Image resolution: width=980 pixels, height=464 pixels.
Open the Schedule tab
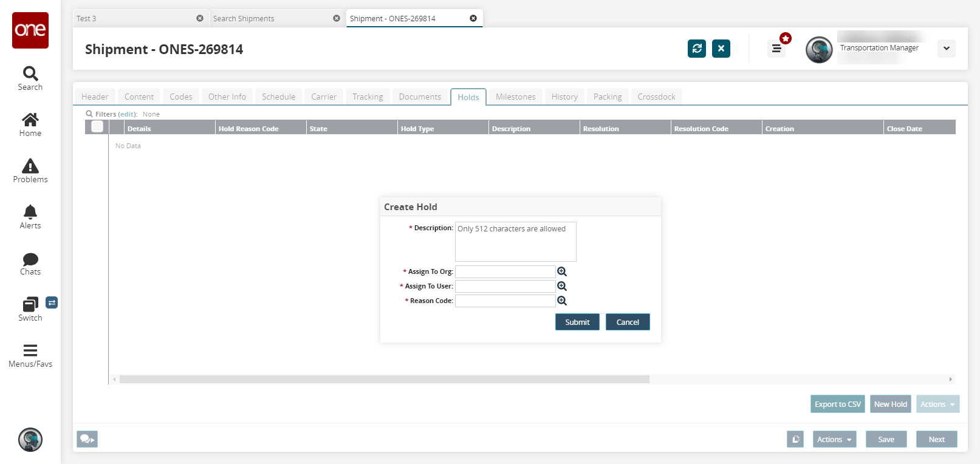(279, 97)
